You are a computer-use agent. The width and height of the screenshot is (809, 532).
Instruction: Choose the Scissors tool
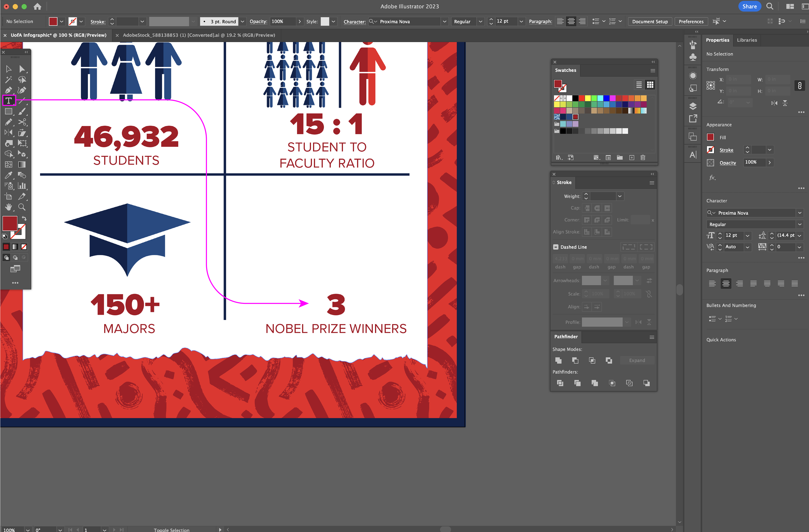22,122
